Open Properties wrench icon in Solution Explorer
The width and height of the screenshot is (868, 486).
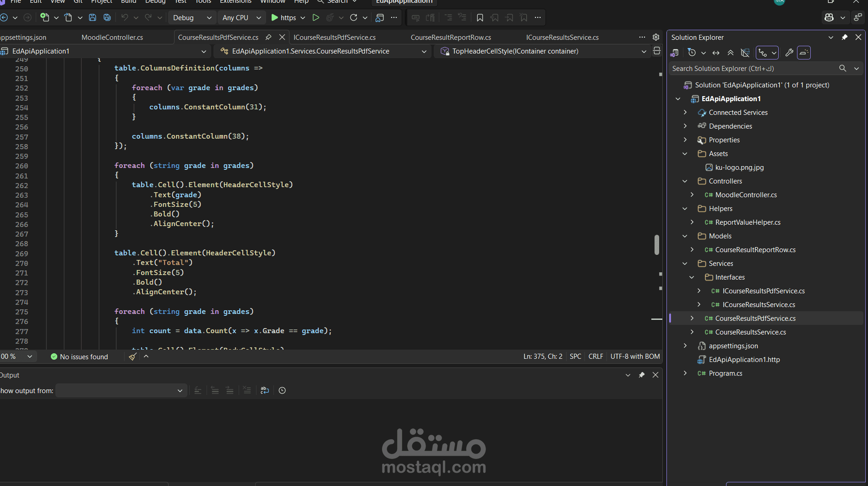point(789,53)
